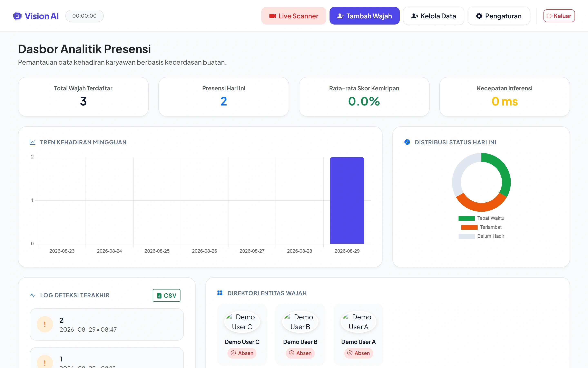Viewport: 588px width, 368px height.
Task: Click the person-list icon in Kelola Data
Action: point(414,16)
